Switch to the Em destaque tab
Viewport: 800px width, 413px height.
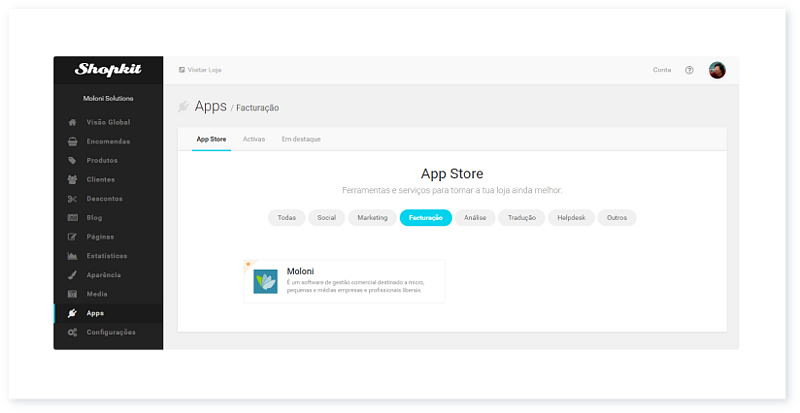pos(301,139)
